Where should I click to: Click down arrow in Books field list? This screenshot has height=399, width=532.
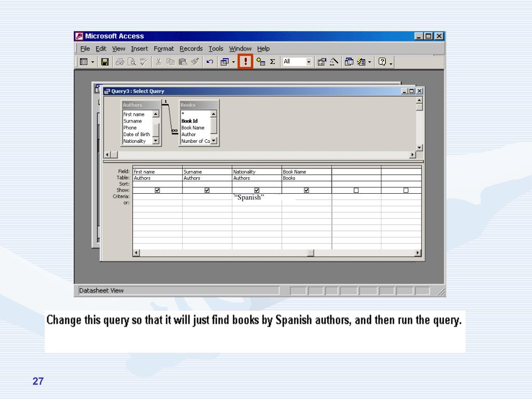tap(214, 140)
